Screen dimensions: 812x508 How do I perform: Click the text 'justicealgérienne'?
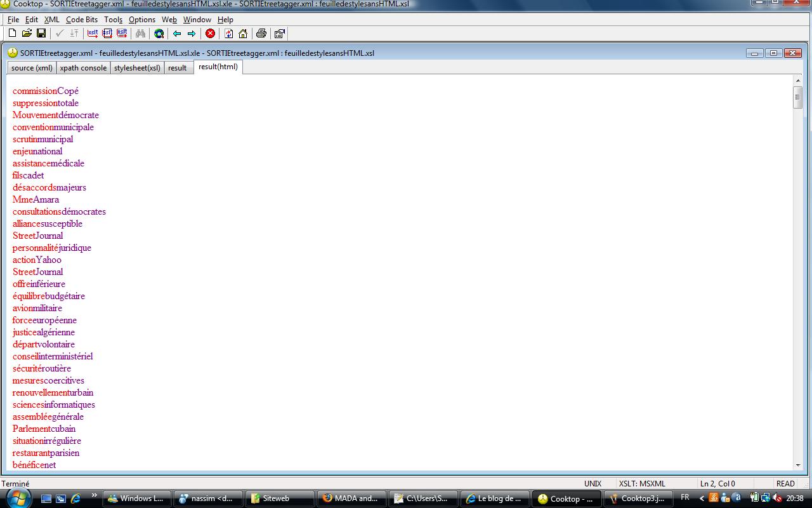click(x=44, y=332)
